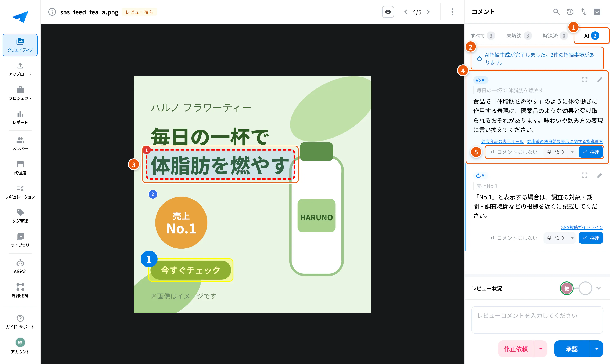Screen dimensions: 610x364
Task: Open 誤り dropdown arrow on 売上No.1 comment
Action: point(572,238)
